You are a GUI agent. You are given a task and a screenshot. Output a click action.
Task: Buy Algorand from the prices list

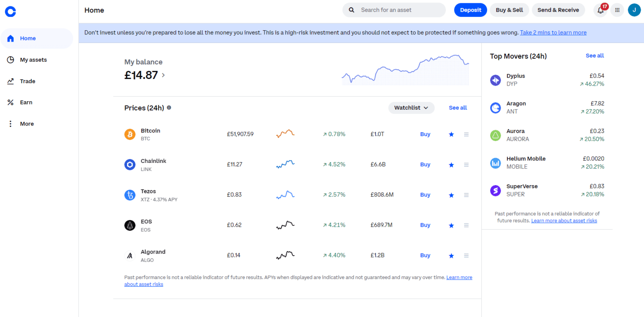425,255
